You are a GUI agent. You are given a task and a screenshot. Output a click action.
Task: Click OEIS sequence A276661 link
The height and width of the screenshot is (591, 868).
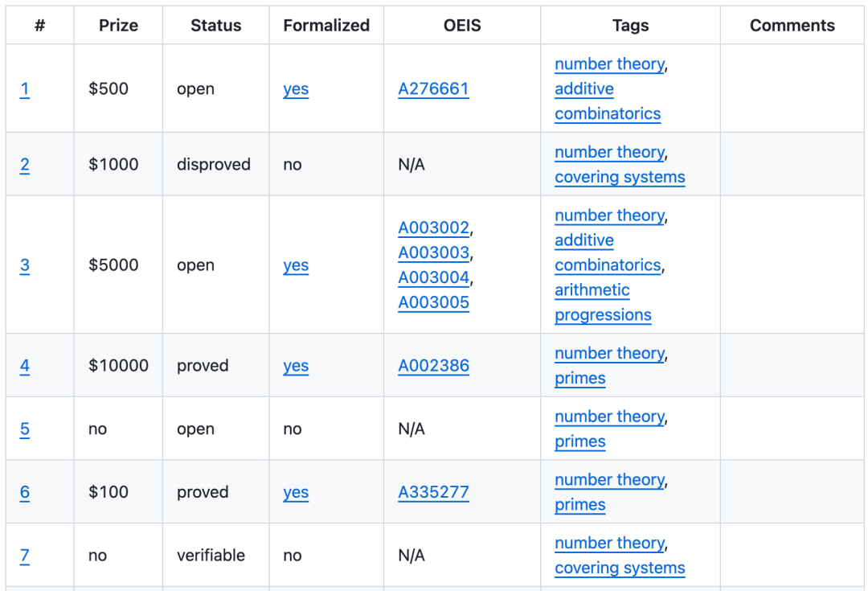point(433,88)
